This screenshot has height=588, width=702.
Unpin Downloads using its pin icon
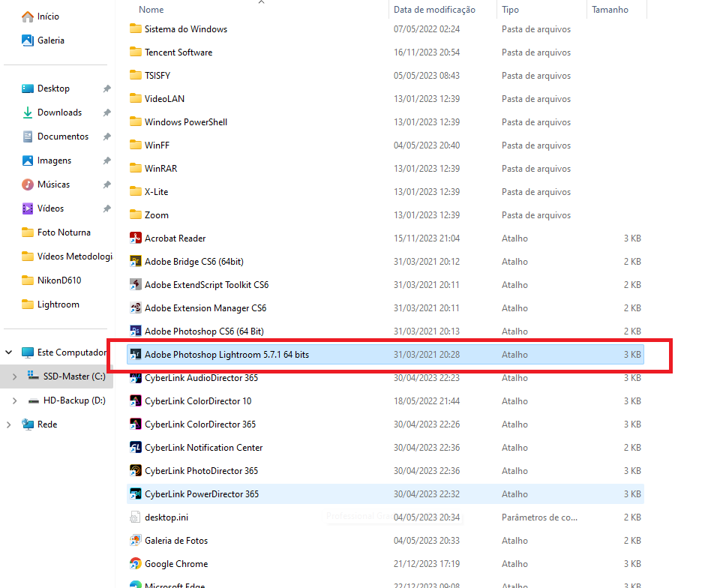pyautogui.click(x=106, y=112)
